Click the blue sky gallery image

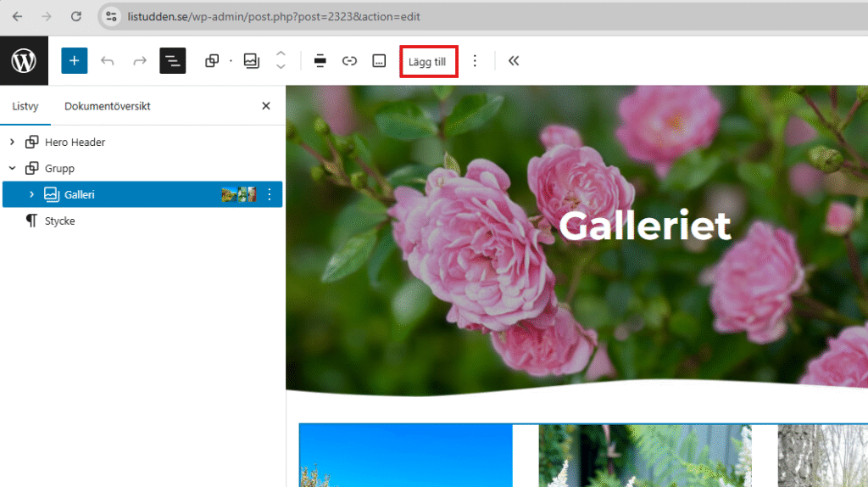[x=406, y=456]
